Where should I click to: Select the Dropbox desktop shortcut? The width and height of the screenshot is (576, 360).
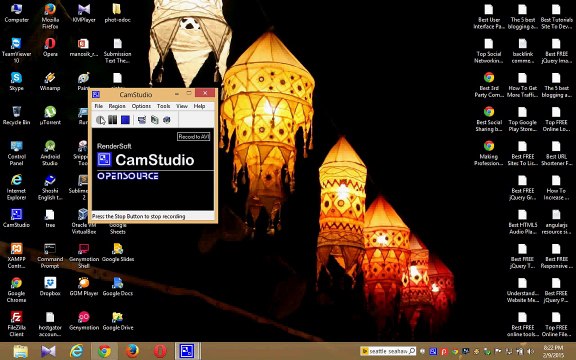tap(50, 287)
